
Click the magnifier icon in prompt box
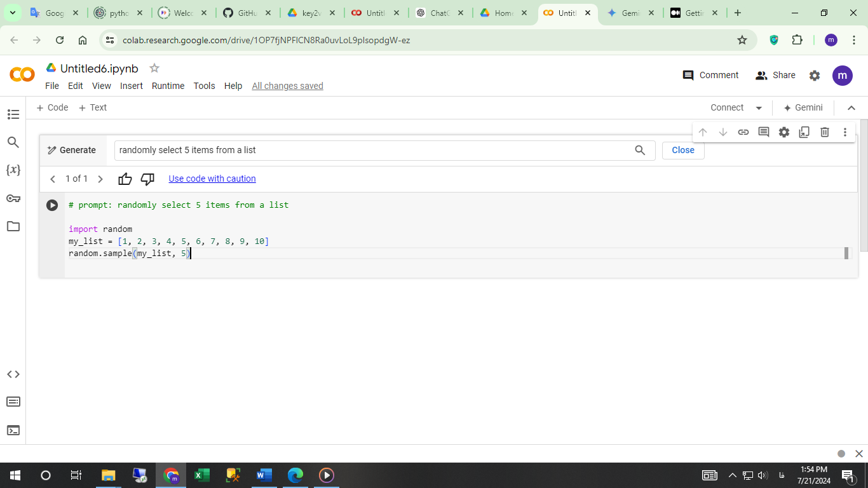click(x=640, y=151)
